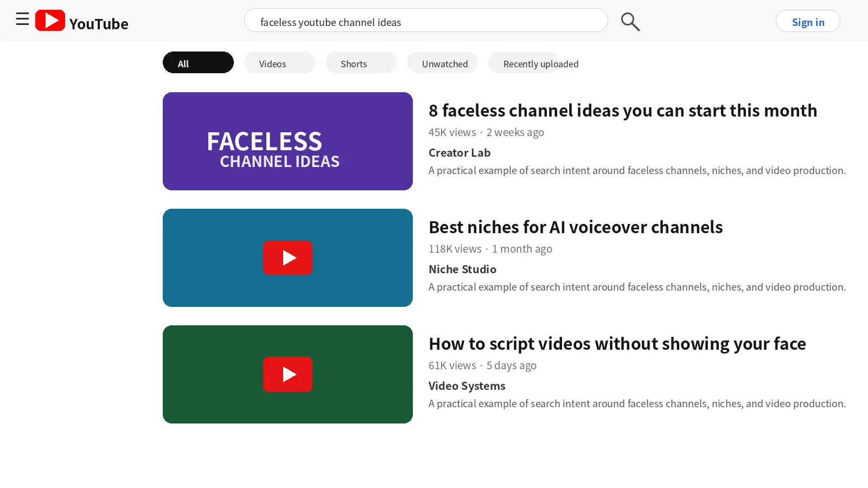868x488 pixels.
Task: Visit the Video Systems channel
Action: [467, 386]
